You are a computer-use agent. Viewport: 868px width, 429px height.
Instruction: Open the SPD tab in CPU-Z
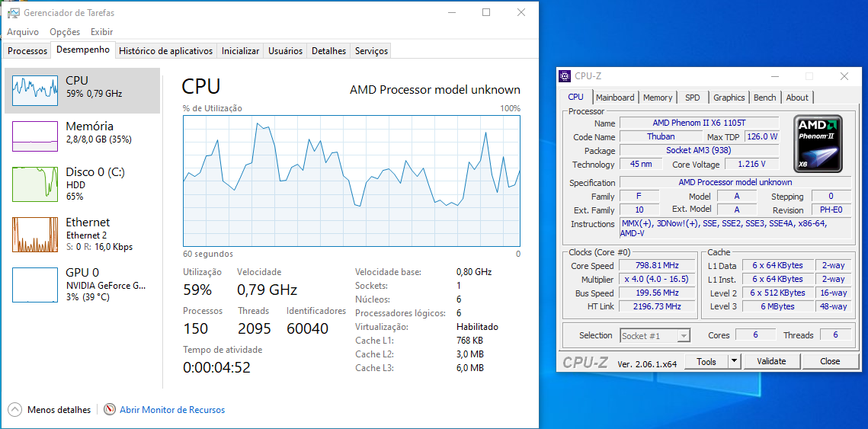693,98
